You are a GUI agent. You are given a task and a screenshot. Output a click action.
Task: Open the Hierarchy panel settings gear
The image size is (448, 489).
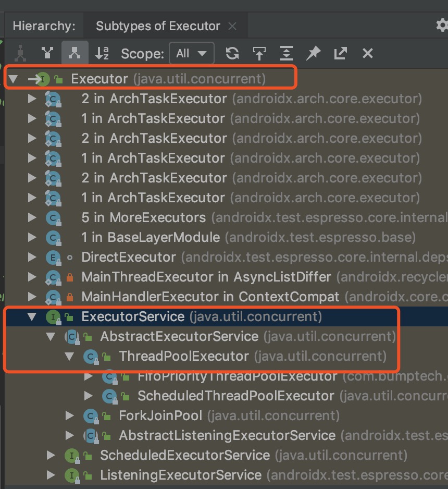(442, 25)
